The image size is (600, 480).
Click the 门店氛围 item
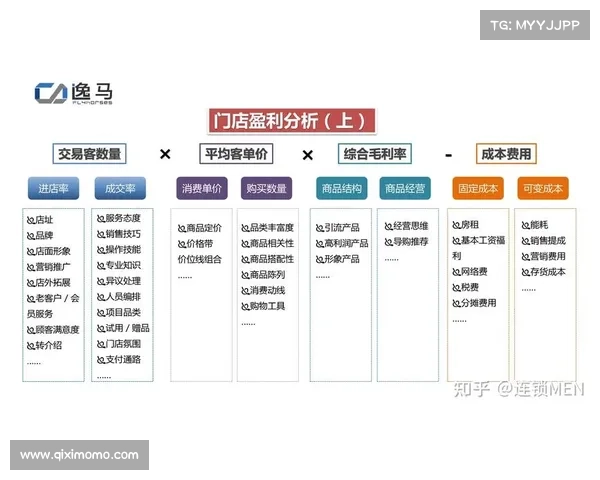pos(119,344)
